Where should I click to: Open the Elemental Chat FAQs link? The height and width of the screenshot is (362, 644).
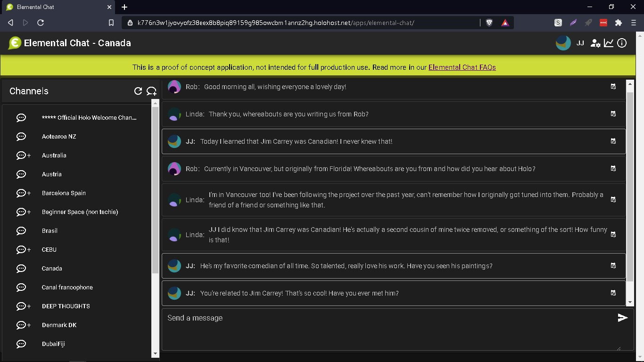462,67
